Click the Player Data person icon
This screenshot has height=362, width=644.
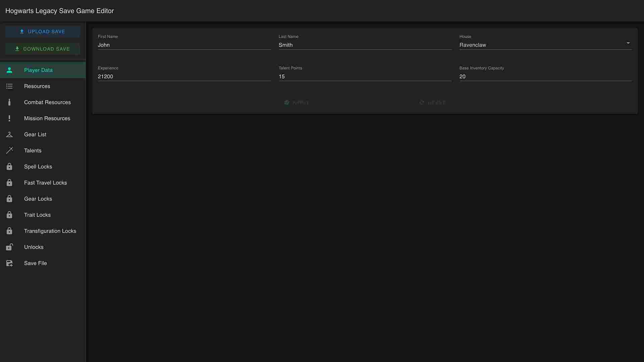(x=9, y=70)
